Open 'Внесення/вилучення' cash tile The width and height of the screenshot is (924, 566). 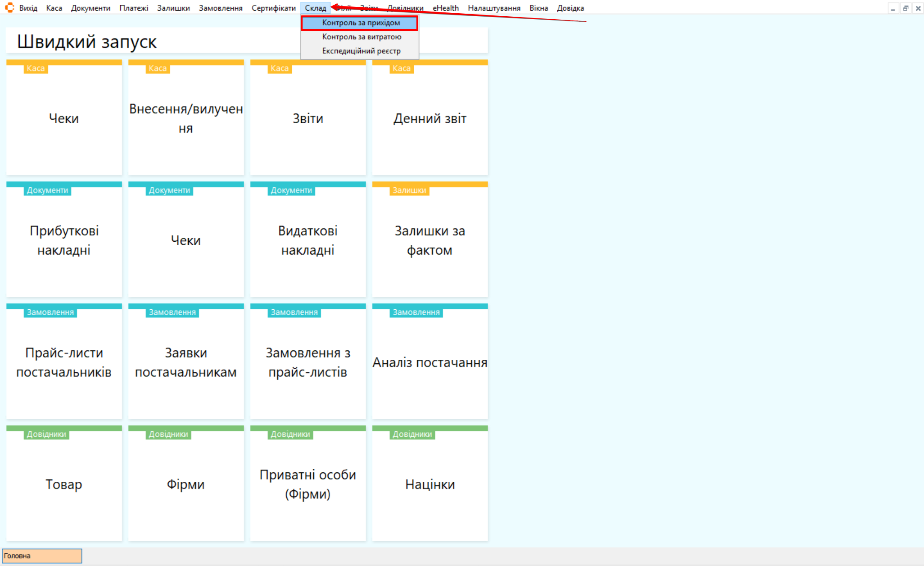[186, 119]
